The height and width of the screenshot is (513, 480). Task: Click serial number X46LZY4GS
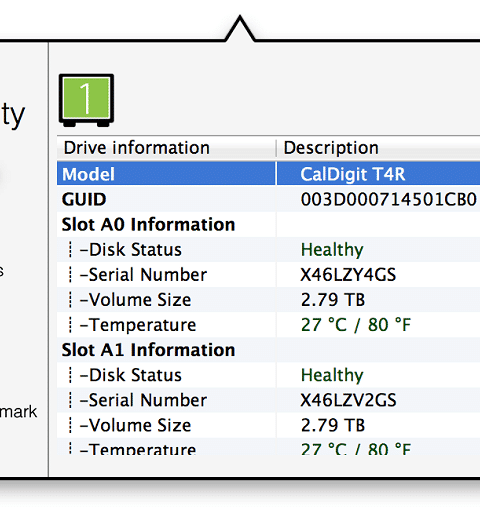click(x=348, y=275)
